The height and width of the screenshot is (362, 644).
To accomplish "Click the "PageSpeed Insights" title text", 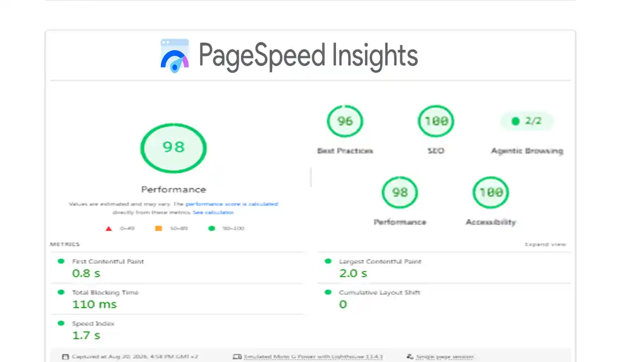I will [x=308, y=56].
